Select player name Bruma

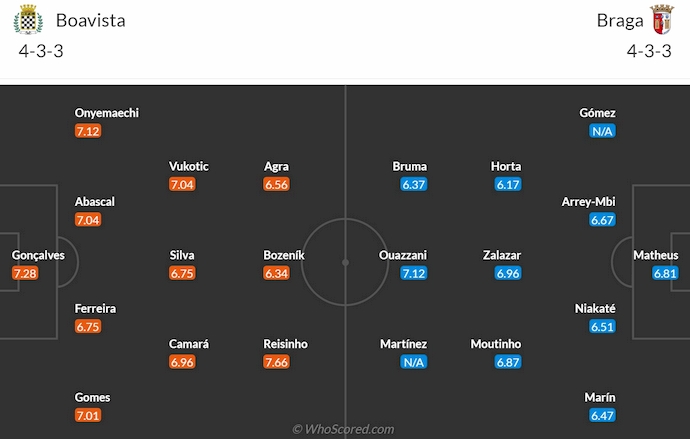click(410, 166)
